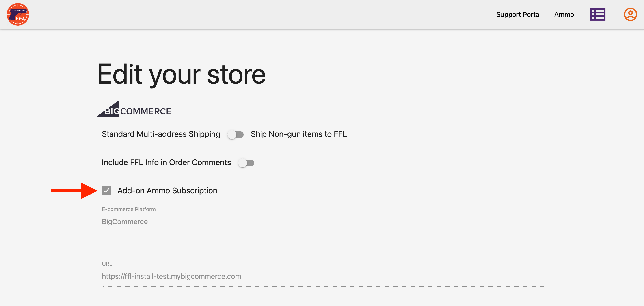The width and height of the screenshot is (644, 306).
Task: Click empty space in top navigation bar
Action: (250, 14)
